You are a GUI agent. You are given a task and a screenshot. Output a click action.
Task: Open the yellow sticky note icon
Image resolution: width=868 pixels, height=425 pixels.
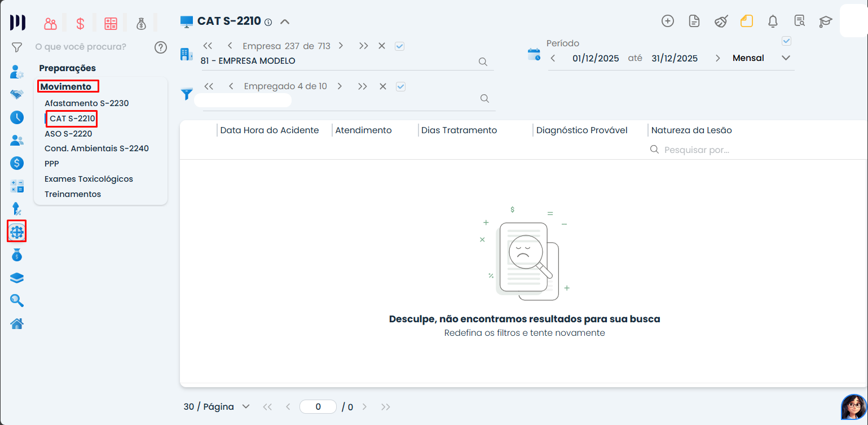click(747, 21)
